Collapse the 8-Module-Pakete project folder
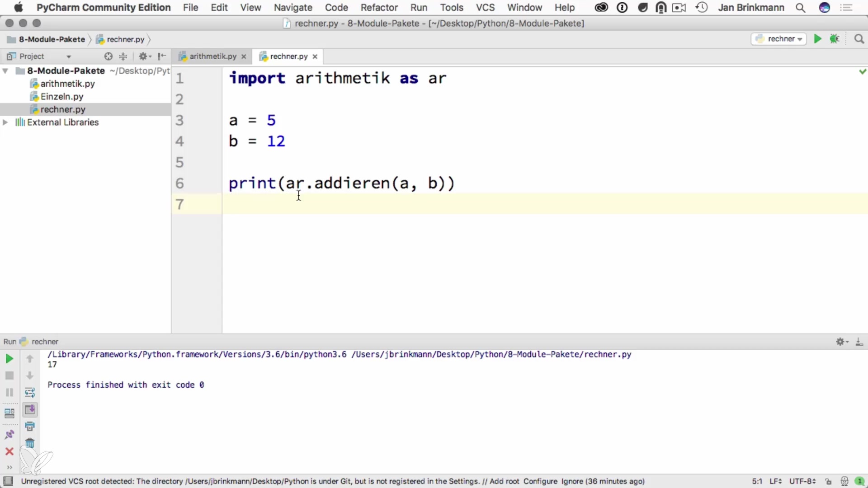 coord(5,71)
